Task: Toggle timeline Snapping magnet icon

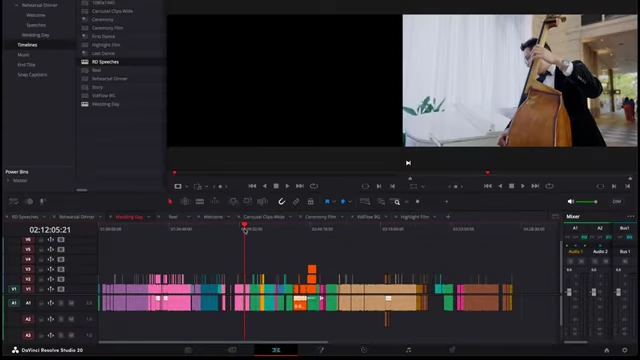Action: (281, 201)
